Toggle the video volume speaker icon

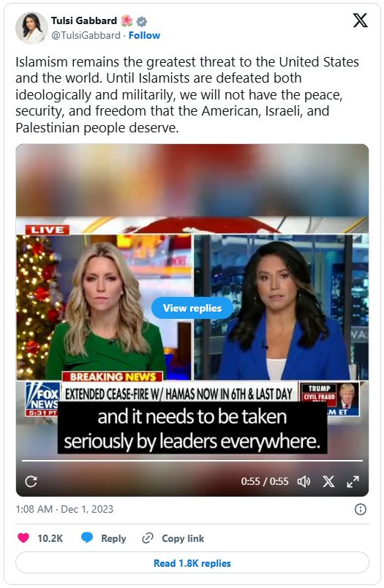304,481
